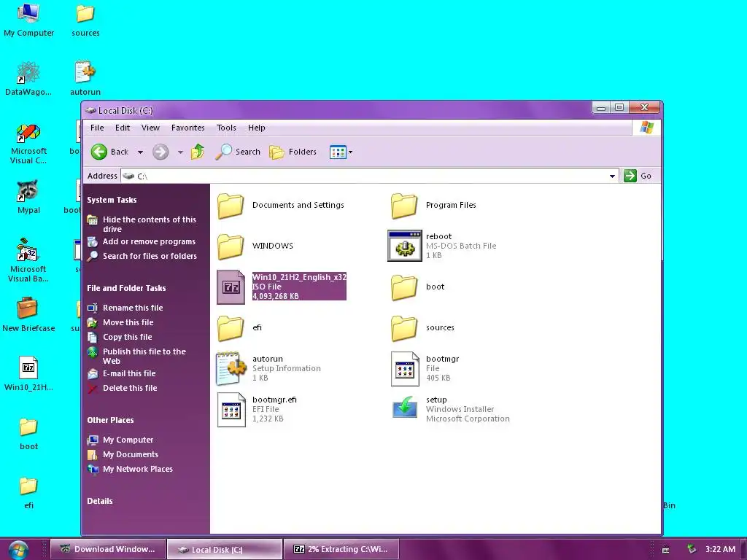Click the Back arrow icon
The height and width of the screenshot is (560, 747).
(99, 152)
